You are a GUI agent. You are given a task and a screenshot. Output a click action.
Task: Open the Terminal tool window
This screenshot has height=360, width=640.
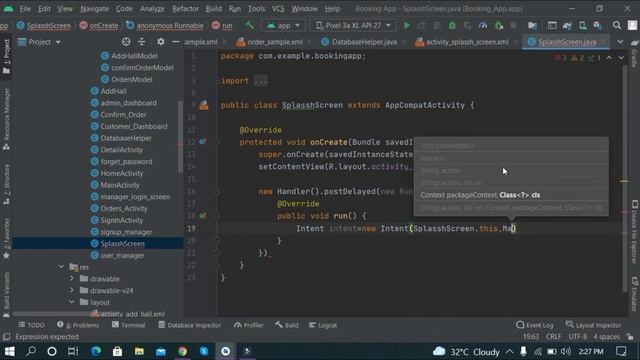point(129,325)
